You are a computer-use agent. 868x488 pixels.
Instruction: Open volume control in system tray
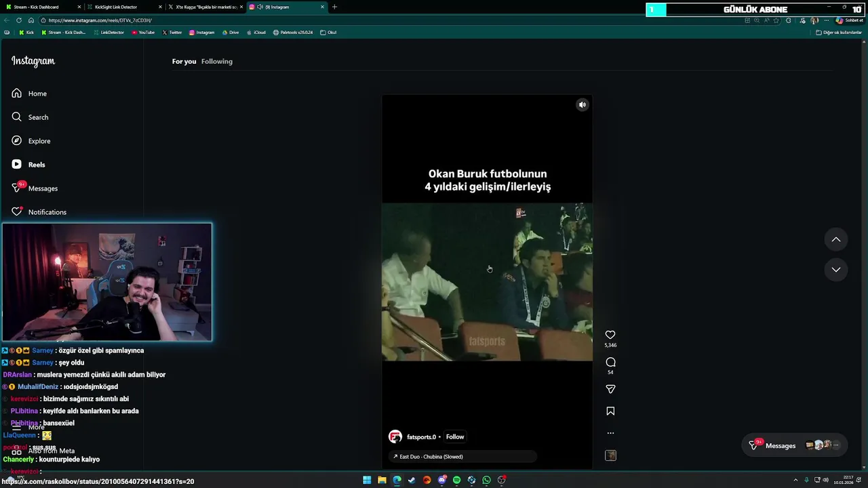pos(825,480)
